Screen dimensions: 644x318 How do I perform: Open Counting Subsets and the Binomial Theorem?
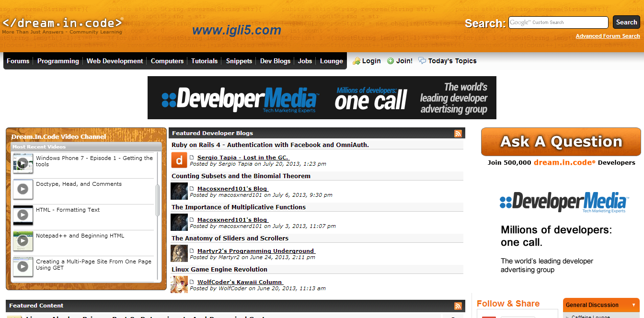point(241,176)
